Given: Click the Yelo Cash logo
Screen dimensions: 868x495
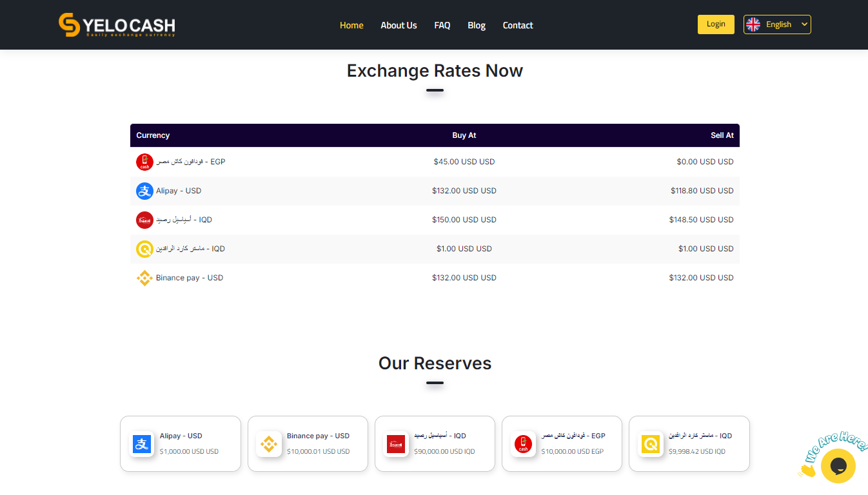Looking at the screenshot, I should tap(117, 25).
